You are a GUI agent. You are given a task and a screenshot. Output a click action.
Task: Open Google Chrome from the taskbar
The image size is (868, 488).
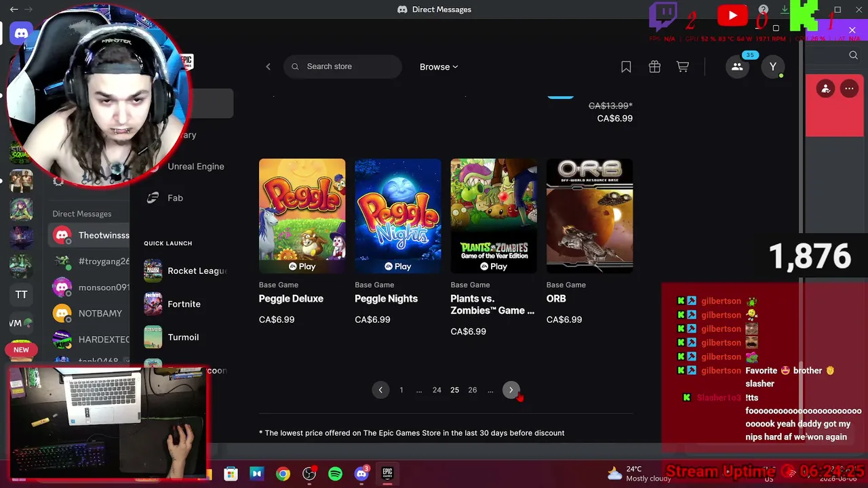pyautogui.click(x=283, y=474)
